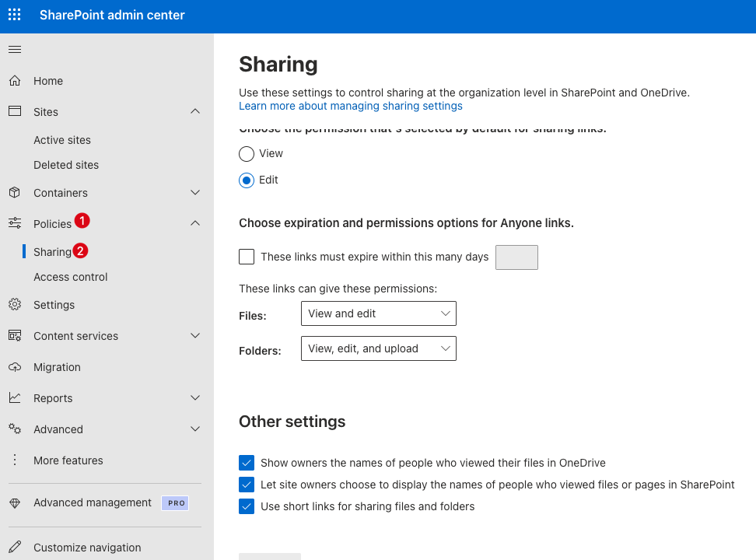Click the Content services label
The height and width of the screenshot is (560, 756).
75,336
